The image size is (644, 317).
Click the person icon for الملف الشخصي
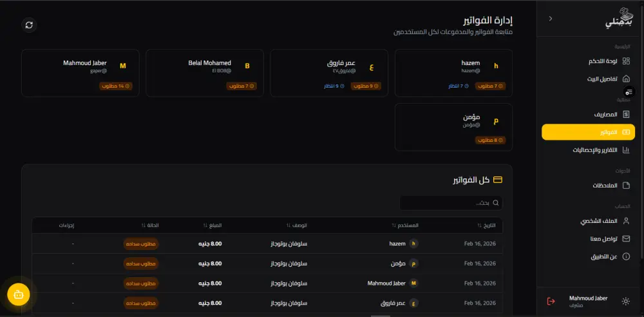[626, 221]
